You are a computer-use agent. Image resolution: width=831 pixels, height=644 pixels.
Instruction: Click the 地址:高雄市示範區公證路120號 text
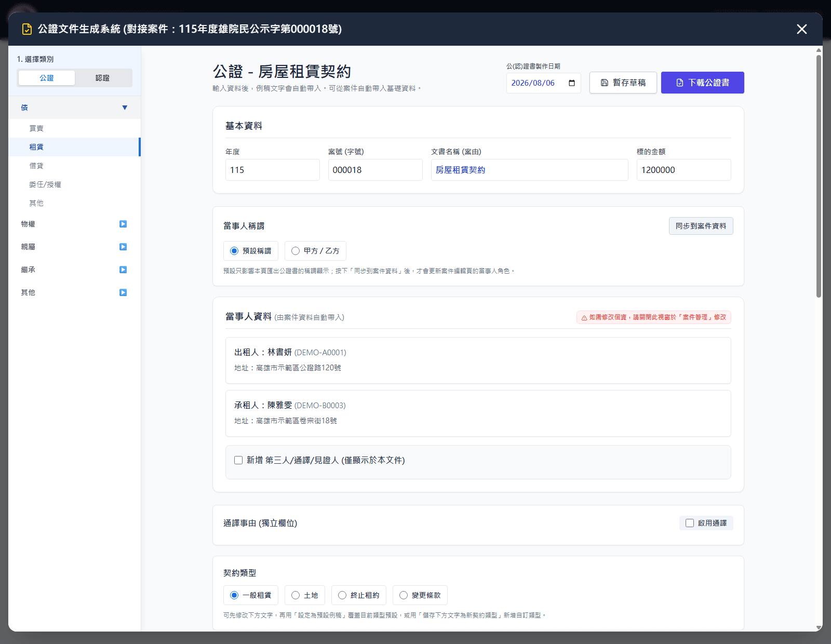(288, 368)
